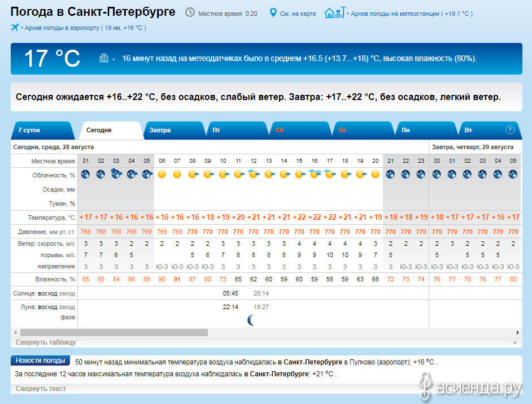
Task: Click the moon phase crescent icon
Action: (251, 320)
